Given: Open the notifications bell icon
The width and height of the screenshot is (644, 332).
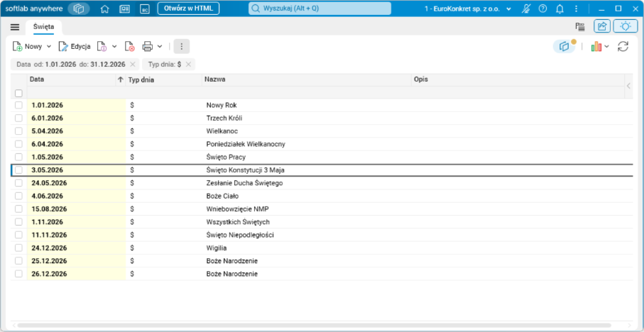Looking at the screenshot, I should pyautogui.click(x=560, y=9).
